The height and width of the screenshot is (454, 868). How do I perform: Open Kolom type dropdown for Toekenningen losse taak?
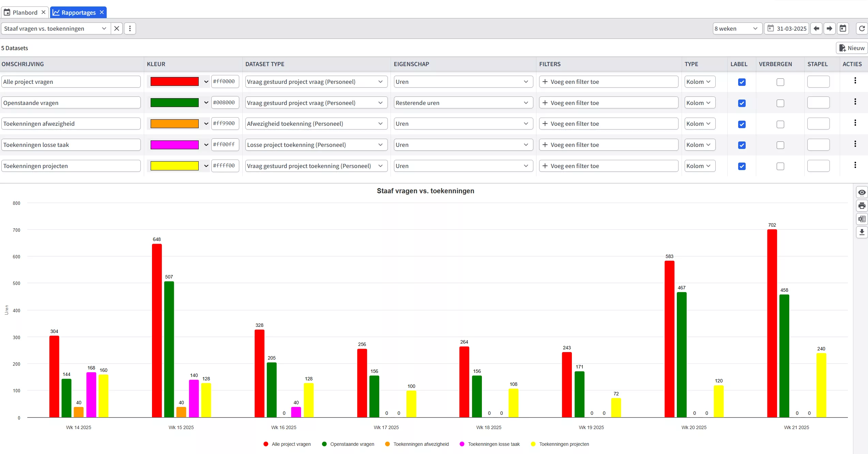point(699,145)
